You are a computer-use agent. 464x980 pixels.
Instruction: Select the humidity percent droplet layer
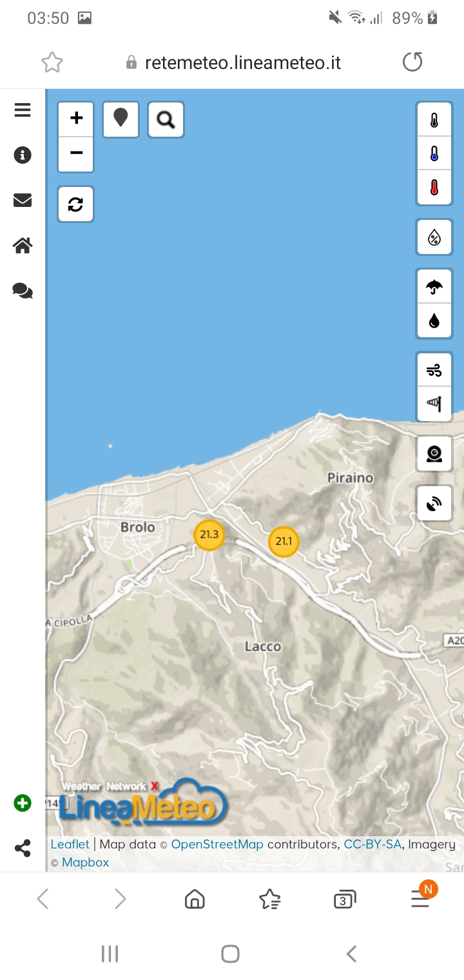434,237
